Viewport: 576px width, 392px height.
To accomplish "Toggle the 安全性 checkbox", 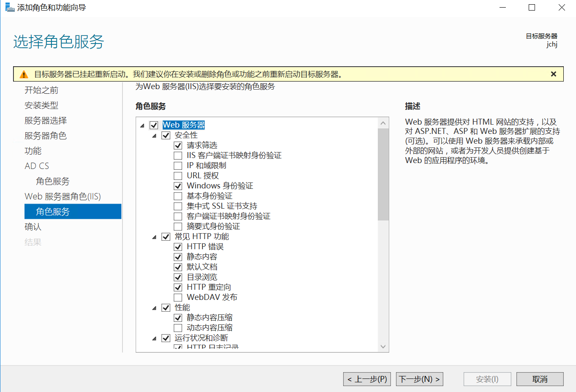I will pos(166,135).
